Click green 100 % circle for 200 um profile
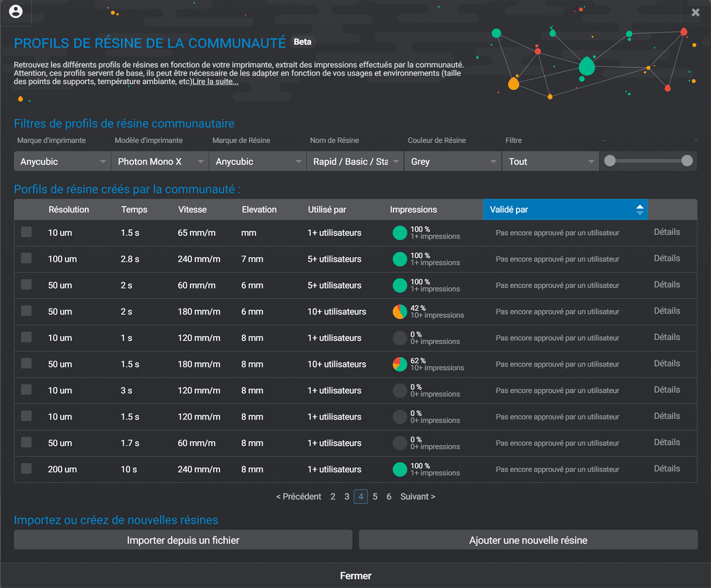Image resolution: width=711 pixels, height=588 pixels. tap(400, 470)
